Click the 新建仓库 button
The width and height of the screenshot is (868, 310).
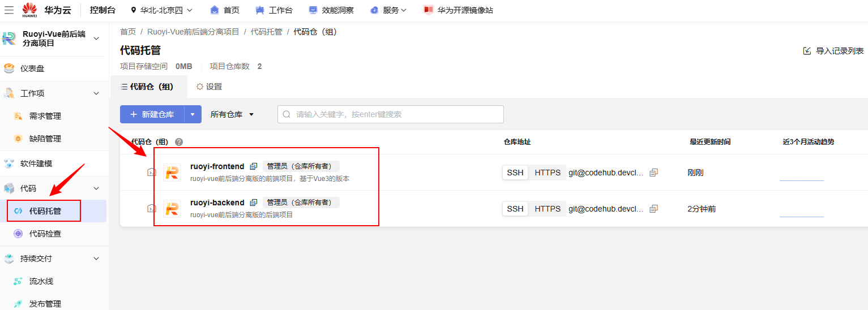click(152, 114)
